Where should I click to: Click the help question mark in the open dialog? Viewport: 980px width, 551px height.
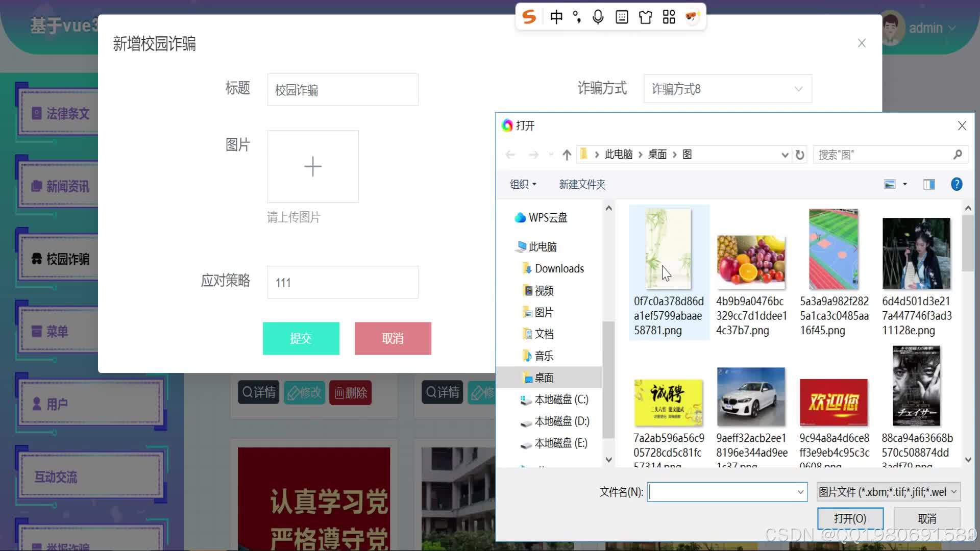pos(957,184)
